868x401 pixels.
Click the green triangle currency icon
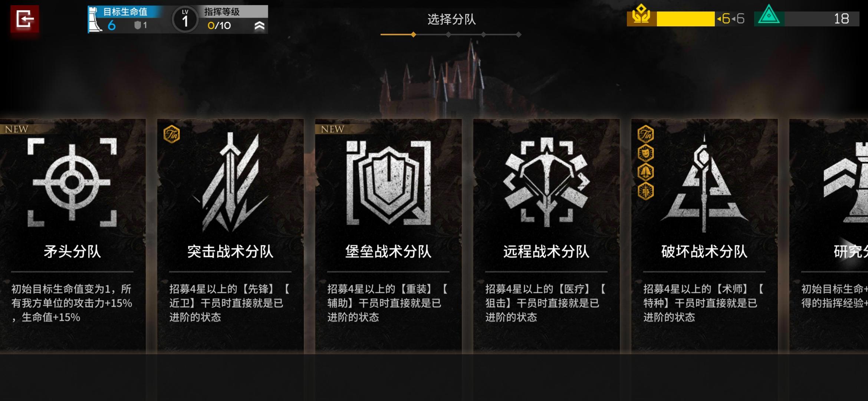(769, 16)
